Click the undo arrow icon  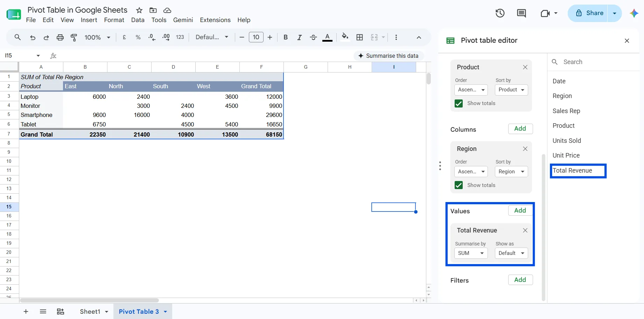click(x=33, y=37)
